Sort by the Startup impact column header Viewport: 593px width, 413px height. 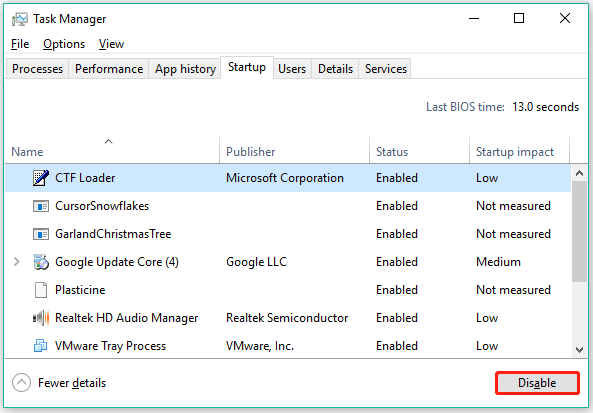click(x=519, y=150)
